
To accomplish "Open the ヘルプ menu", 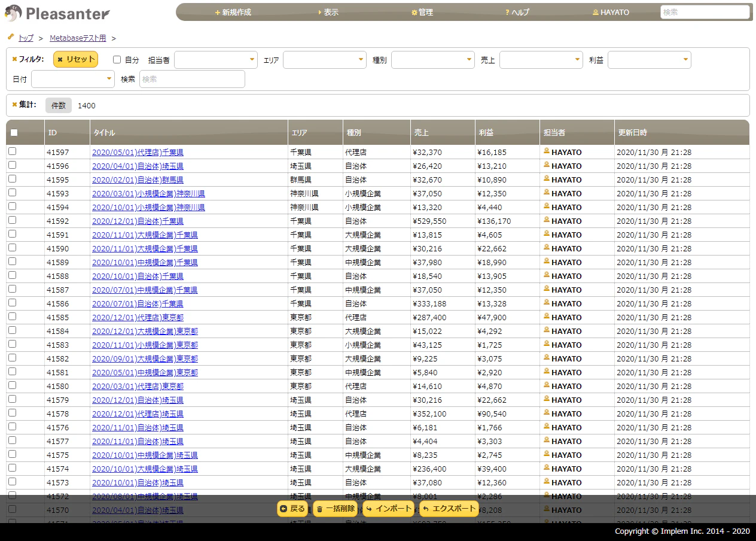I will pyautogui.click(x=517, y=12).
